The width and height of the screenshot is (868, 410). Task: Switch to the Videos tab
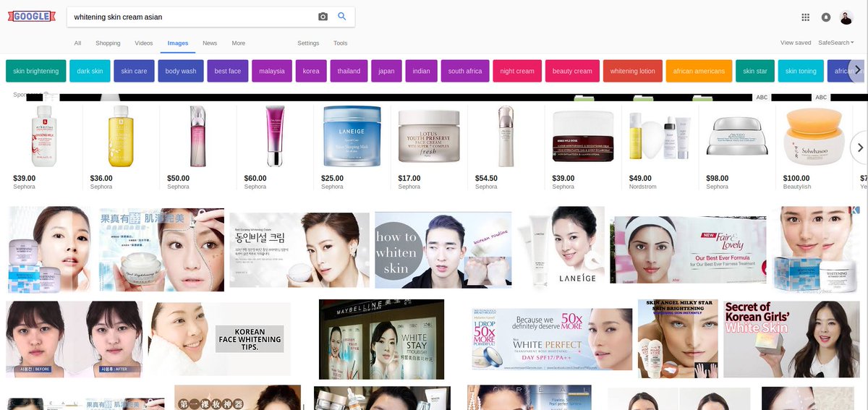tap(144, 43)
